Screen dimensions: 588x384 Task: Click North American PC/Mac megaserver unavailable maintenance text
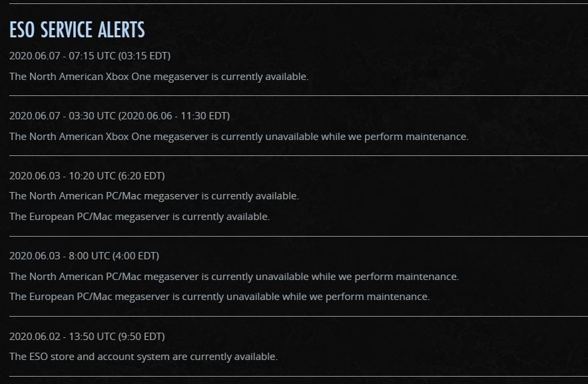(234, 277)
